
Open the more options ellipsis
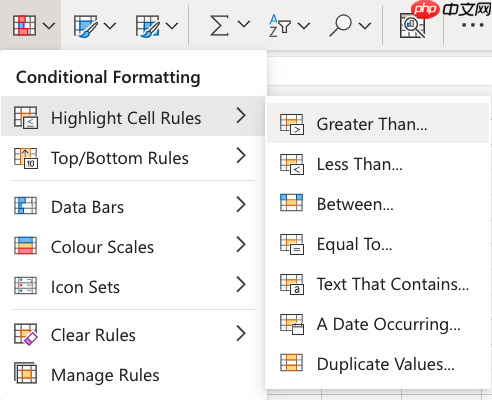472,25
